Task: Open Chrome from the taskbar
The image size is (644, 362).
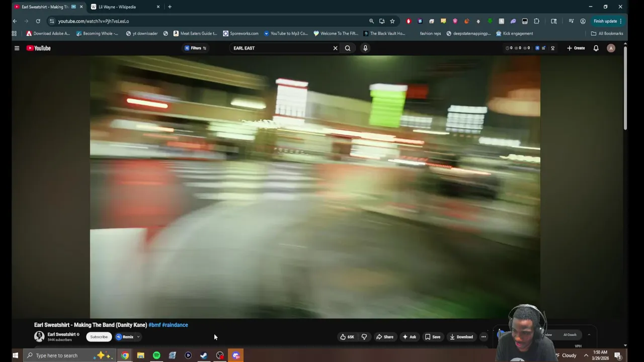Action: coord(125,355)
